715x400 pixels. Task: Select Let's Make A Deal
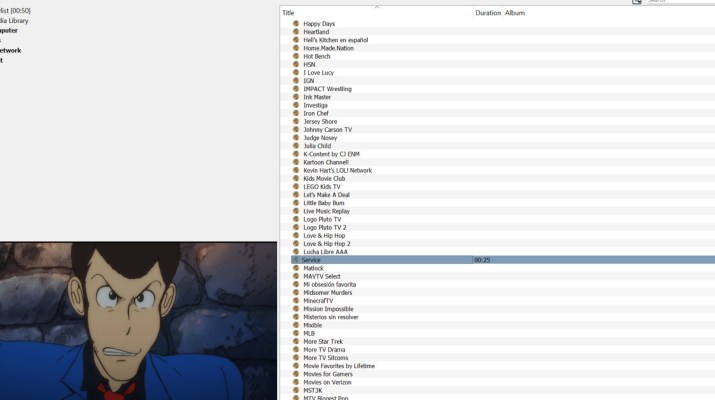[x=326, y=195]
